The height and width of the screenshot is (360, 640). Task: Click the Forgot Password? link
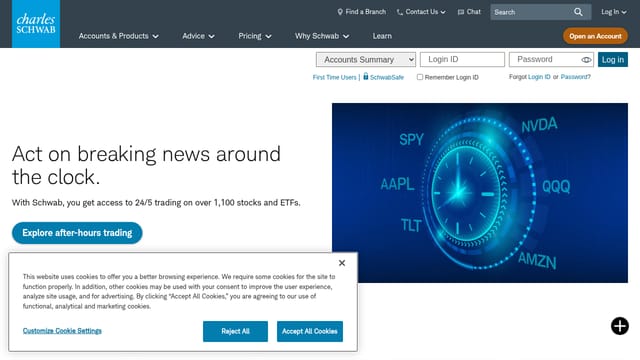576,77
